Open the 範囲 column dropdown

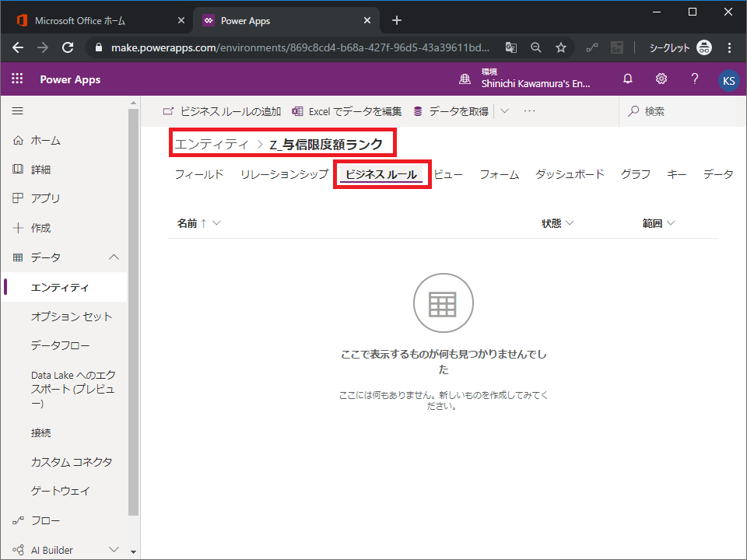[658, 223]
